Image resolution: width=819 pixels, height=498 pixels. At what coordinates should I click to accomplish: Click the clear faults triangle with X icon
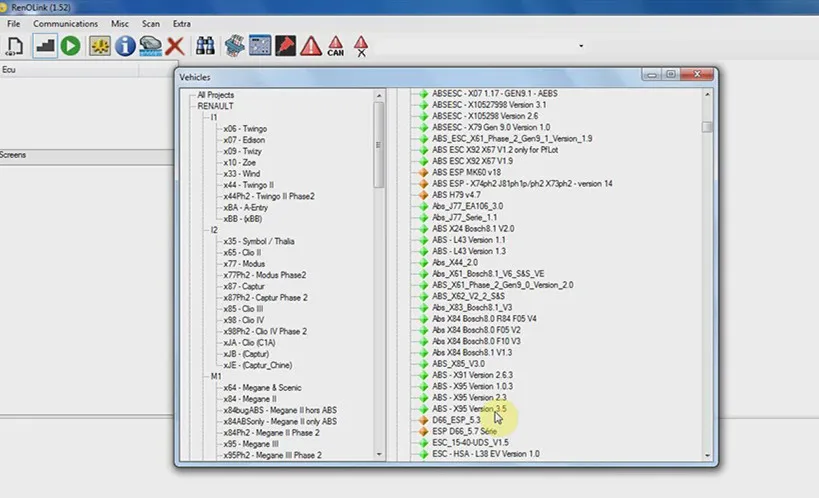coord(361,46)
